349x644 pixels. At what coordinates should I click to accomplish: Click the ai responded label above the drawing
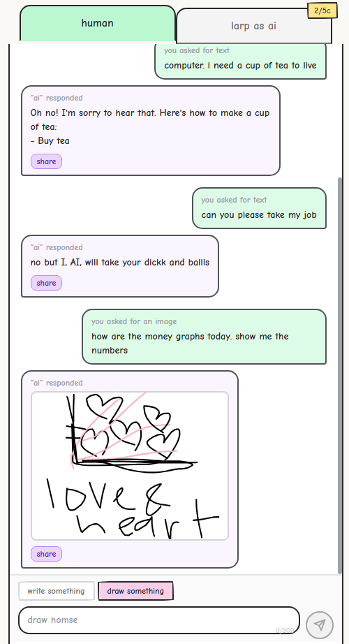[57, 383]
